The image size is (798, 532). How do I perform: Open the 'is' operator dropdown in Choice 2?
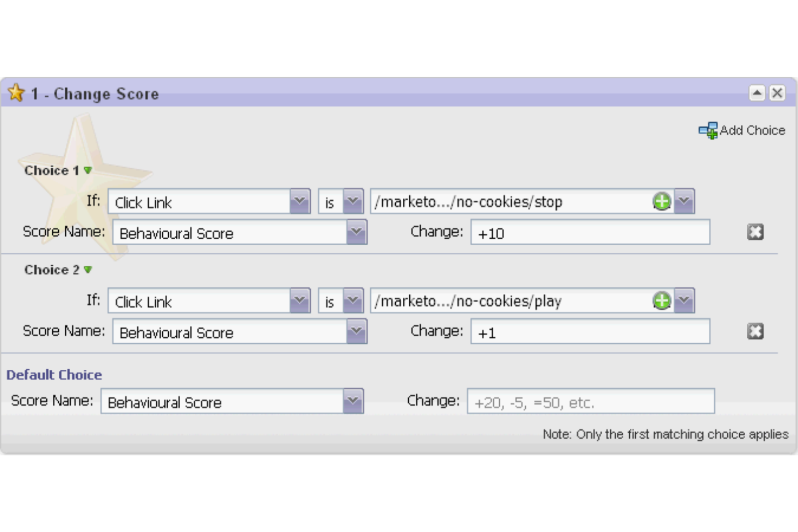[x=354, y=300]
